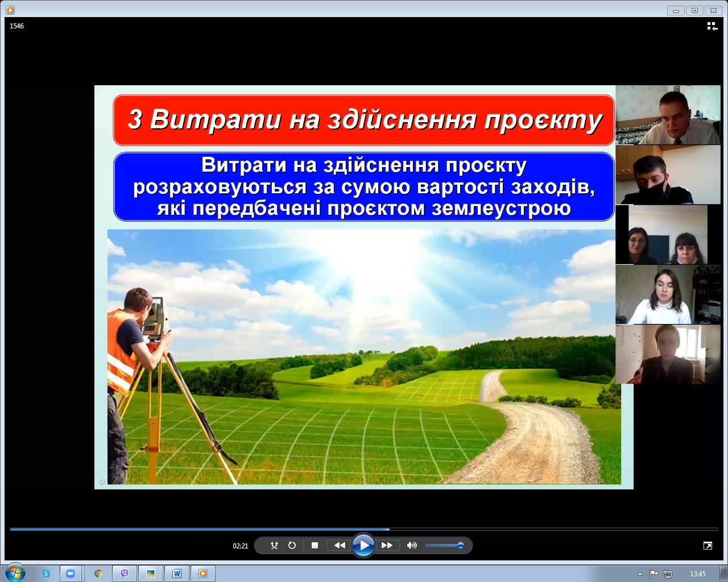Open the Action Center flag in the tray

click(x=654, y=574)
